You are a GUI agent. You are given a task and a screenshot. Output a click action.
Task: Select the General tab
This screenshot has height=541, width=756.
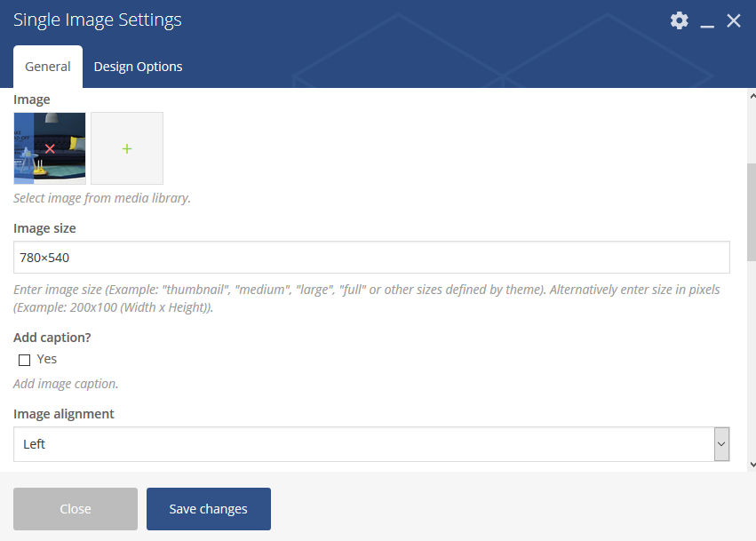click(x=48, y=67)
